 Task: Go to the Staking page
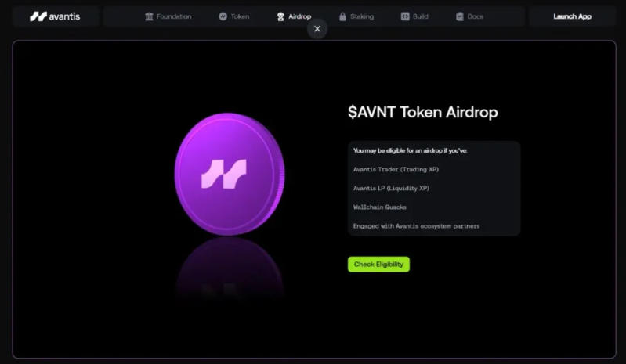click(x=362, y=16)
